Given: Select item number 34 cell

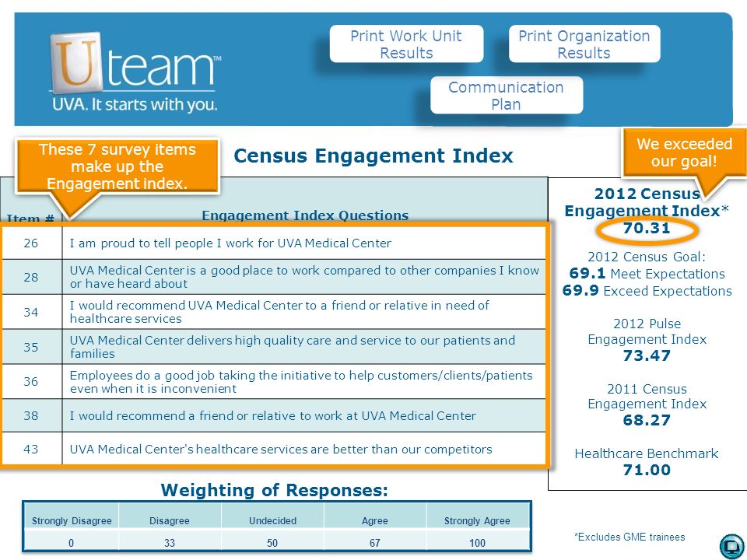Looking at the screenshot, I should click(x=31, y=312).
